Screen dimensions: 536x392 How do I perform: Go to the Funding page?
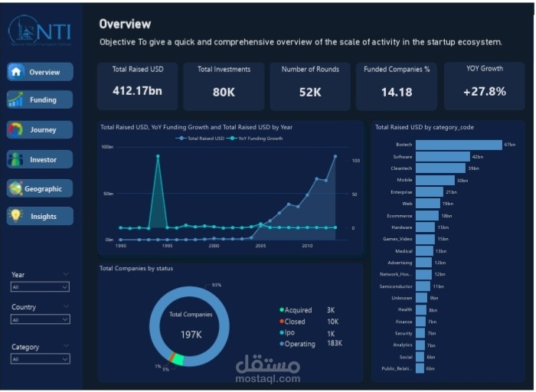pyautogui.click(x=40, y=100)
